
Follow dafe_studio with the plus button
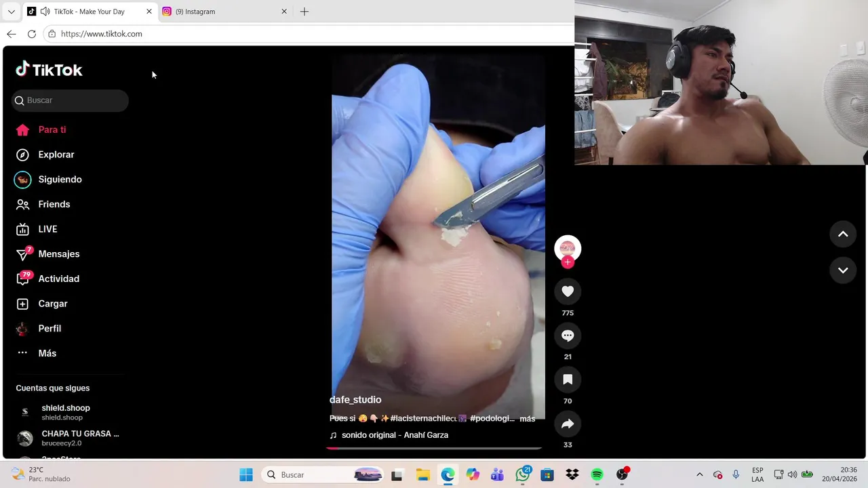568,262
